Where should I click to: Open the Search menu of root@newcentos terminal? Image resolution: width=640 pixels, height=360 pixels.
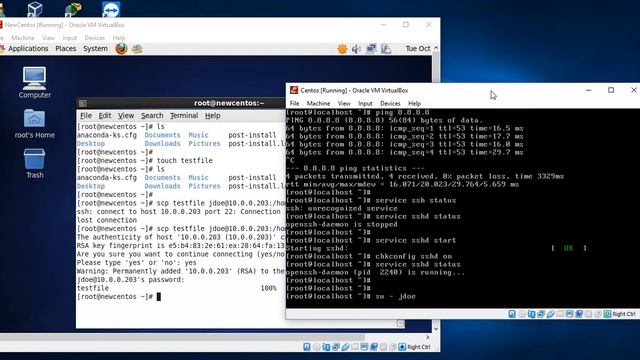tap(152, 116)
